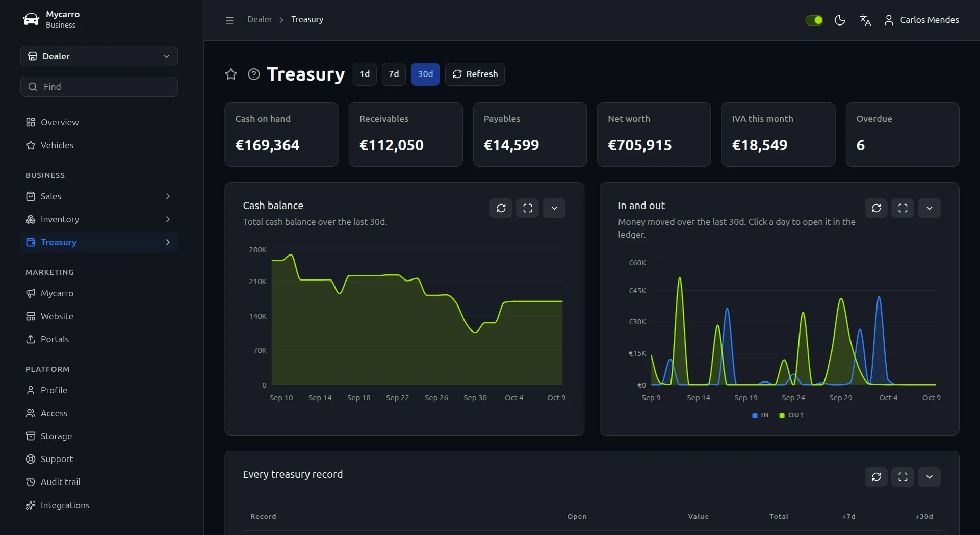The width and height of the screenshot is (980, 535).
Task: Select the 7d time range
Action: click(394, 74)
